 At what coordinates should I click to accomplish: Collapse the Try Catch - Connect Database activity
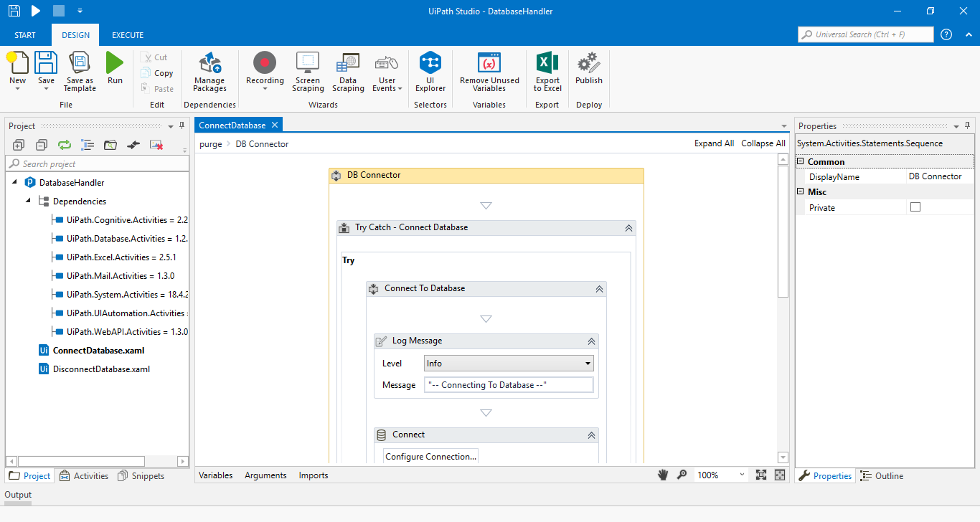click(628, 228)
